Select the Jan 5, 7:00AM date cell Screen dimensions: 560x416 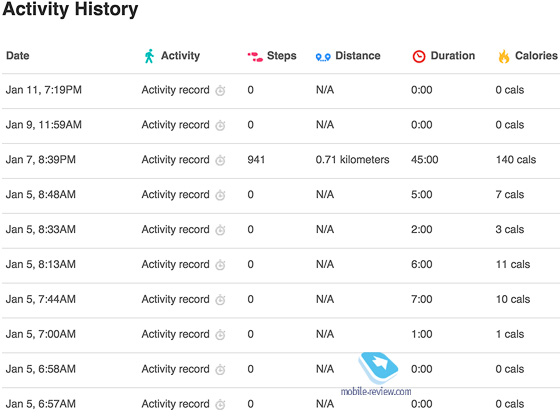(41, 334)
